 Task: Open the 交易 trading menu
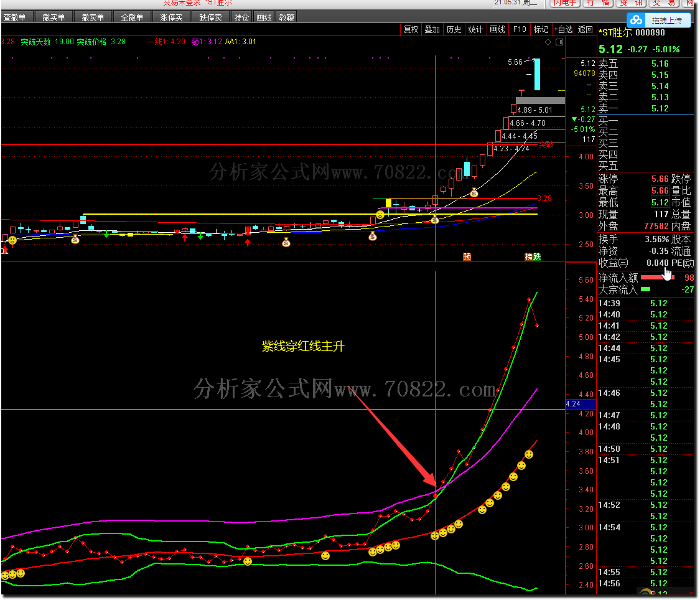pyautogui.click(x=665, y=3)
